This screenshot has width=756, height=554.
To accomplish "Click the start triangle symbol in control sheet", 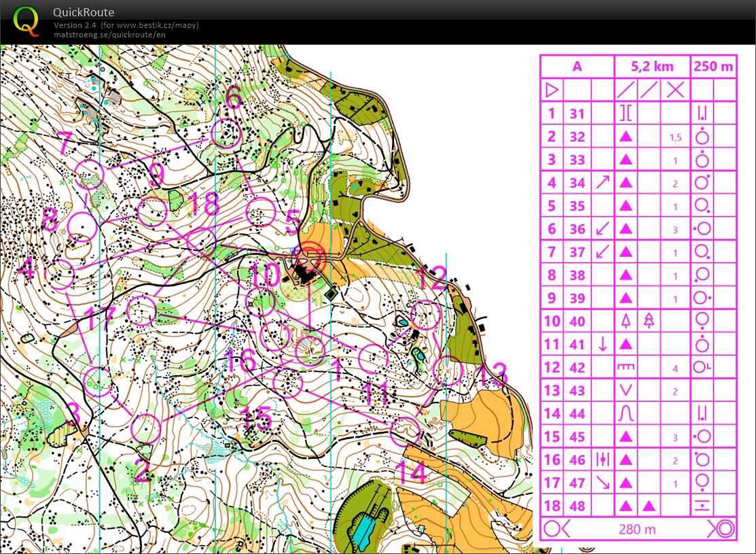I will coord(552,89).
